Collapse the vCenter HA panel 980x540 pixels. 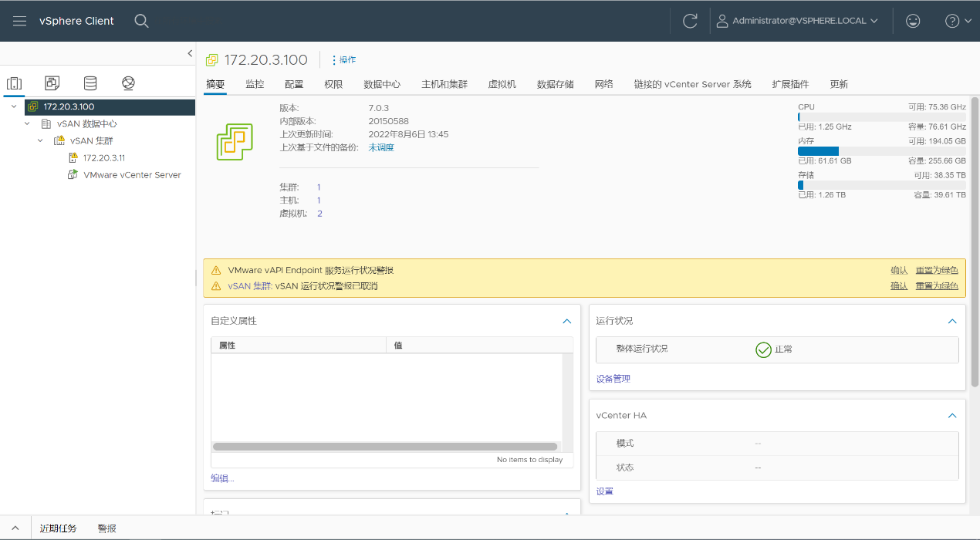pyautogui.click(x=952, y=416)
